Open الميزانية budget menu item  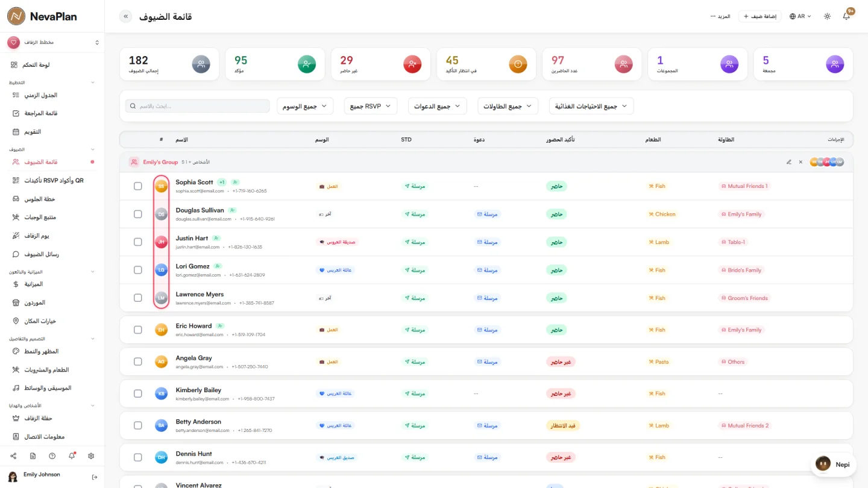(52, 284)
